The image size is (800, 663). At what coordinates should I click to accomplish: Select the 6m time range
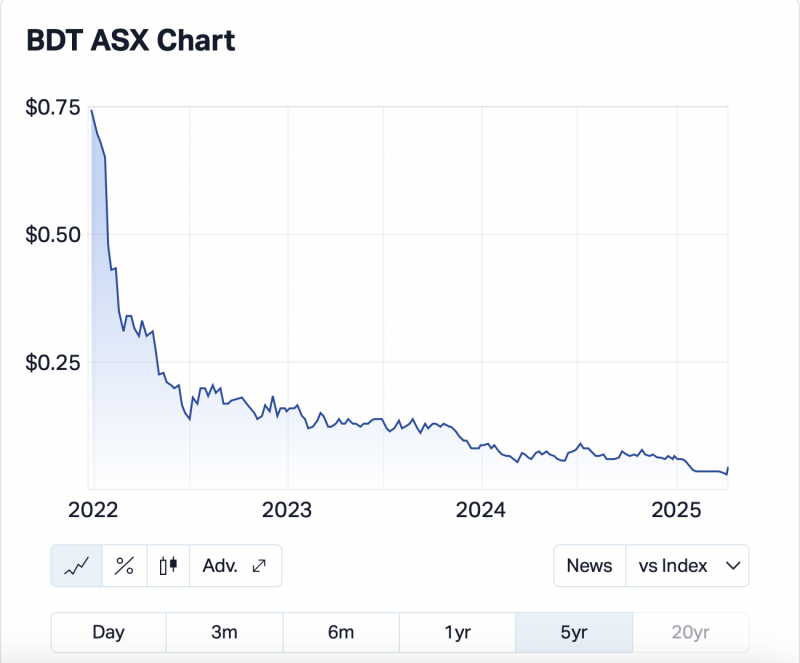tap(341, 632)
